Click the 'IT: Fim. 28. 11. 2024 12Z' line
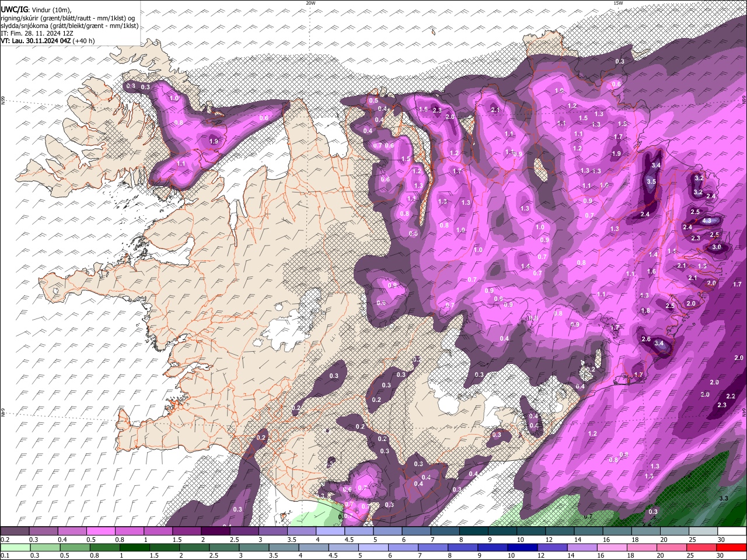 click(37, 33)
